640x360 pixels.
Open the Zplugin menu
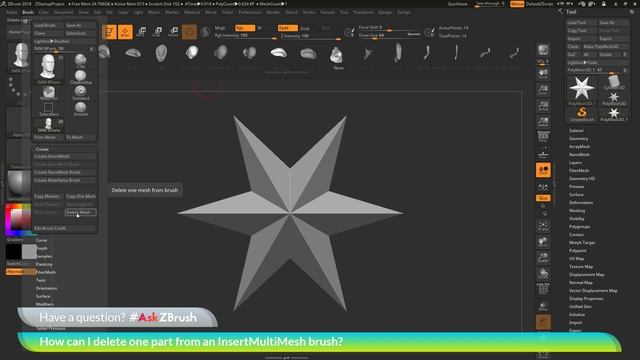[385, 12]
